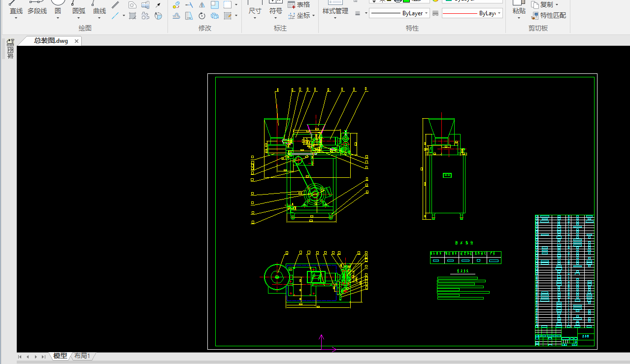Screen dimensions: 630x364
Task: Click the 复制 copy button
Action: click(x=545, y=4)
